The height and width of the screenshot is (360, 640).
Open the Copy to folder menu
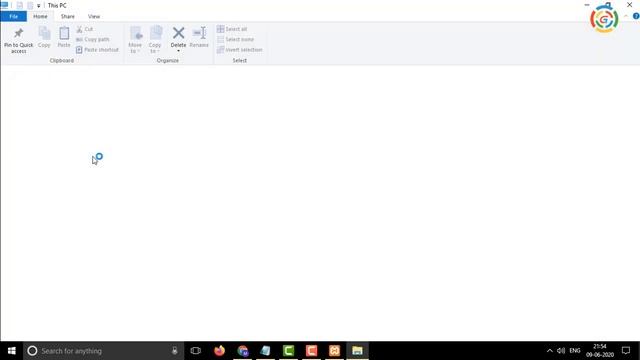pyautogui.click(x=155, y=40)
